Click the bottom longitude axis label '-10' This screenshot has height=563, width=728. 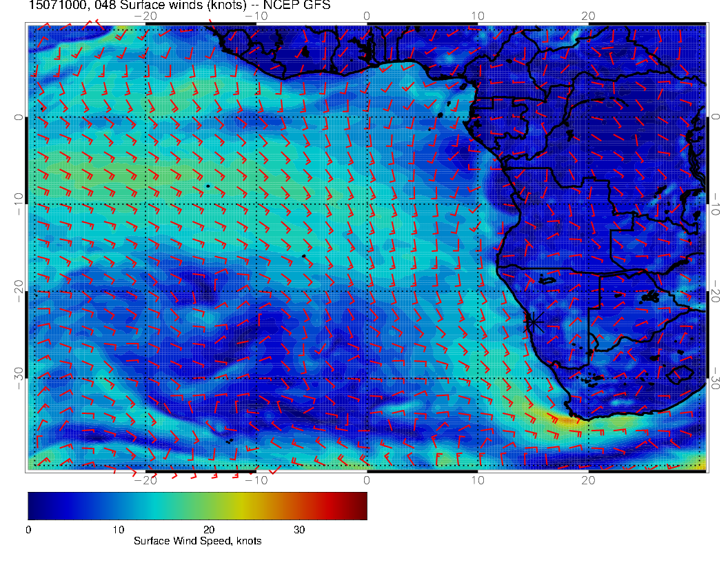pyautogui.click(x=256, y=481)
